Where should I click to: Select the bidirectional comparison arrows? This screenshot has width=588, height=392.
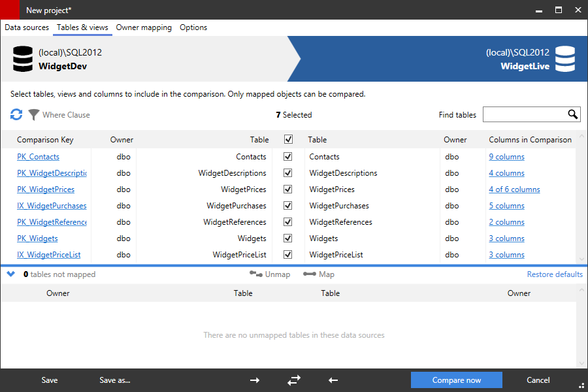click(293, 380)
